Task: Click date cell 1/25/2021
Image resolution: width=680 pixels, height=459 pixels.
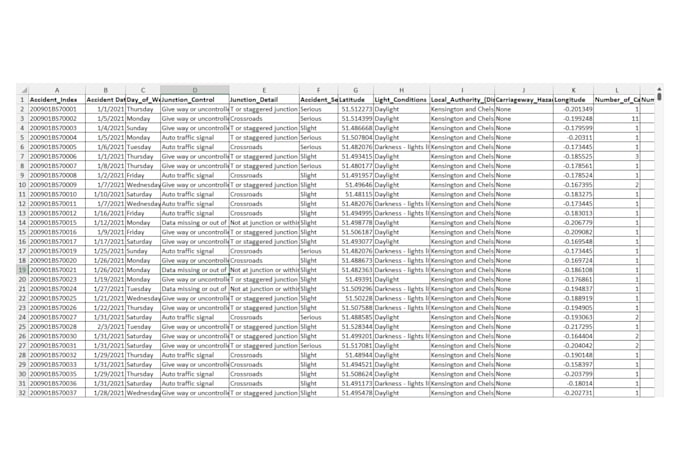Action: pyautogui.click(x=105, y=251)
